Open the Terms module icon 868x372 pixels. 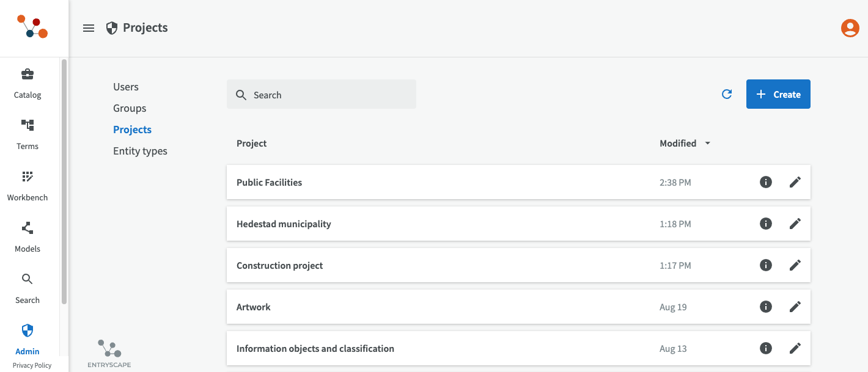click(x=28, y=125)
